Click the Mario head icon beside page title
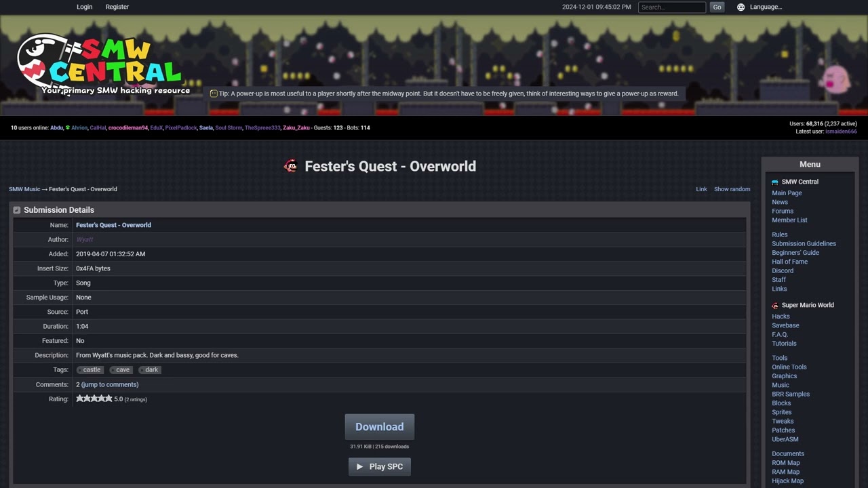Image resolution: width=868 pixels, height=488 pixels. [291, 166]
